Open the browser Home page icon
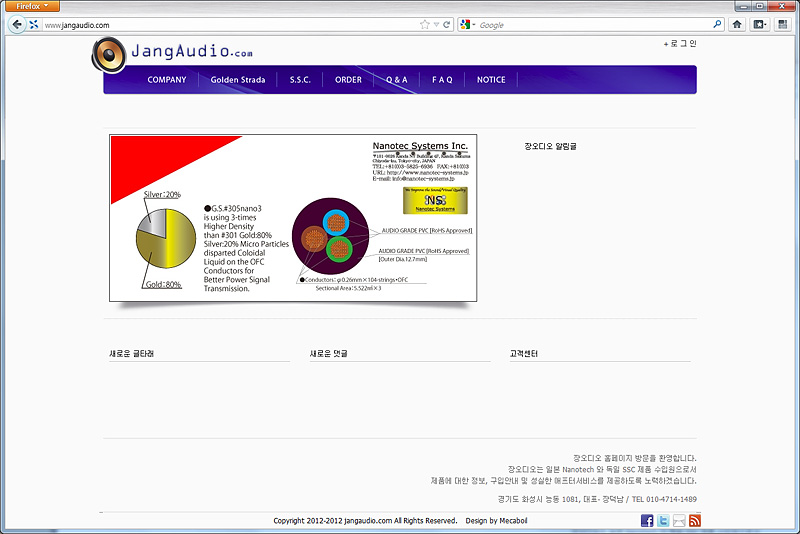This screenshot has width=800, height=534. click(737, 24)
